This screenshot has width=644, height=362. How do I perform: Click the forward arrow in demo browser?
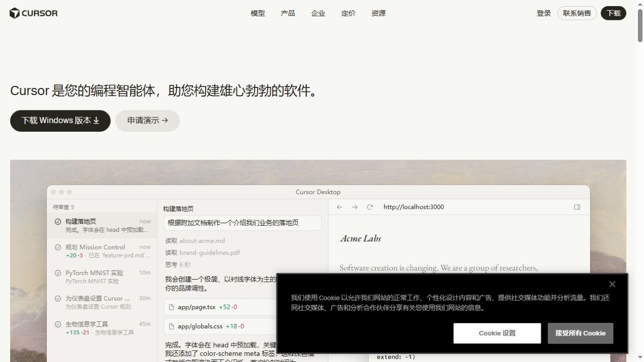pyautogui.click(x=355, y=207)
